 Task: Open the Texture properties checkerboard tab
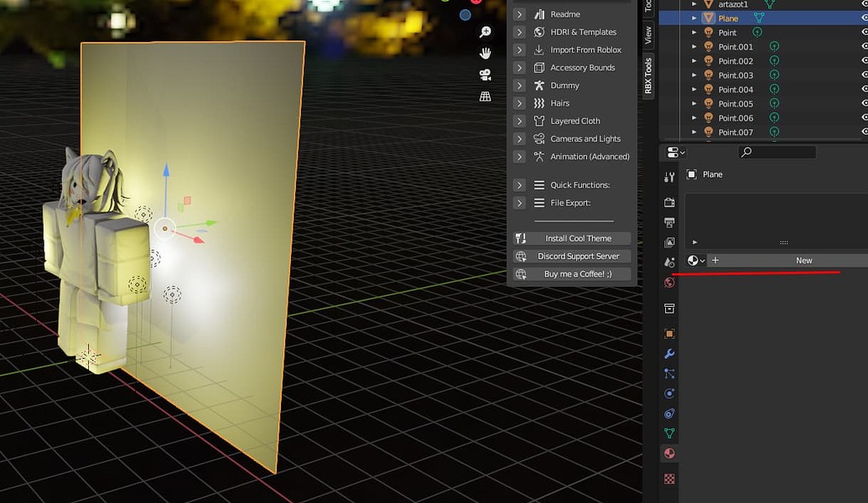[669, 479]
